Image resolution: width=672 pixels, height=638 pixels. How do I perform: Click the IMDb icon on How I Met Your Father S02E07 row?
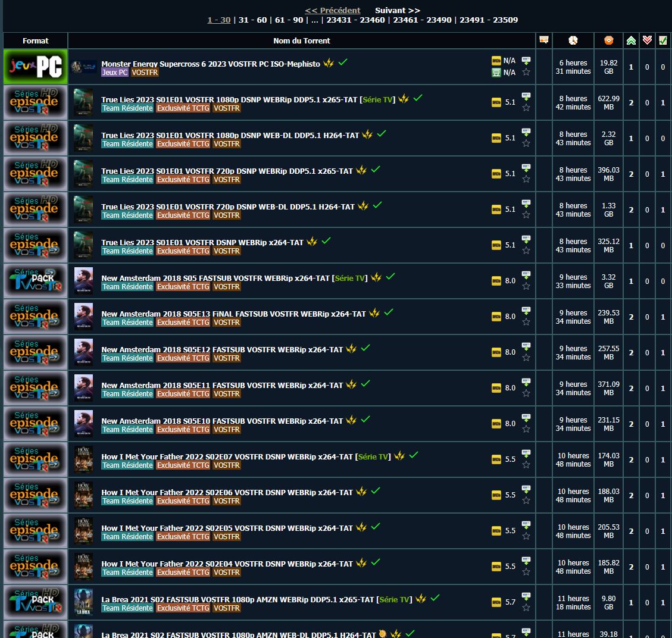pos(496,459)
